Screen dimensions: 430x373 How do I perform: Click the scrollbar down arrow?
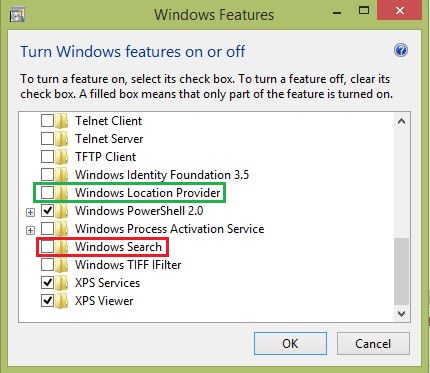point(401,313)
